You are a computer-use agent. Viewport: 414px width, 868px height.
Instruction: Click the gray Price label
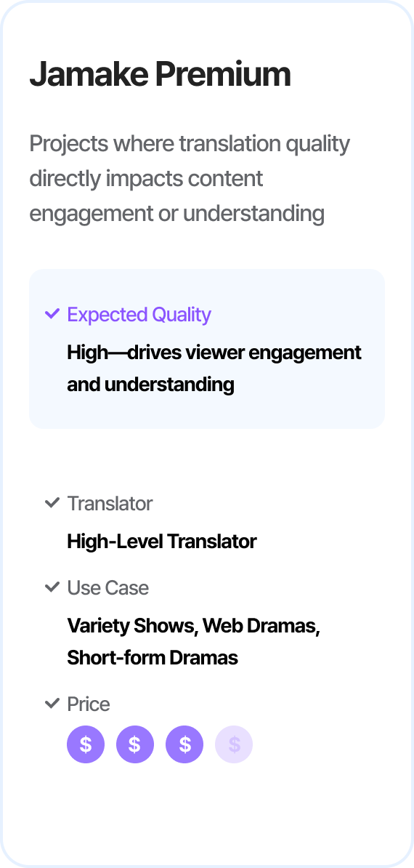(89, 704)
